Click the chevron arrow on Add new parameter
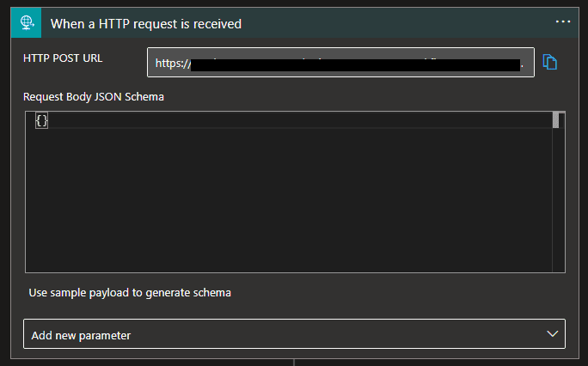The image size is (588, 366). point(552,334)
